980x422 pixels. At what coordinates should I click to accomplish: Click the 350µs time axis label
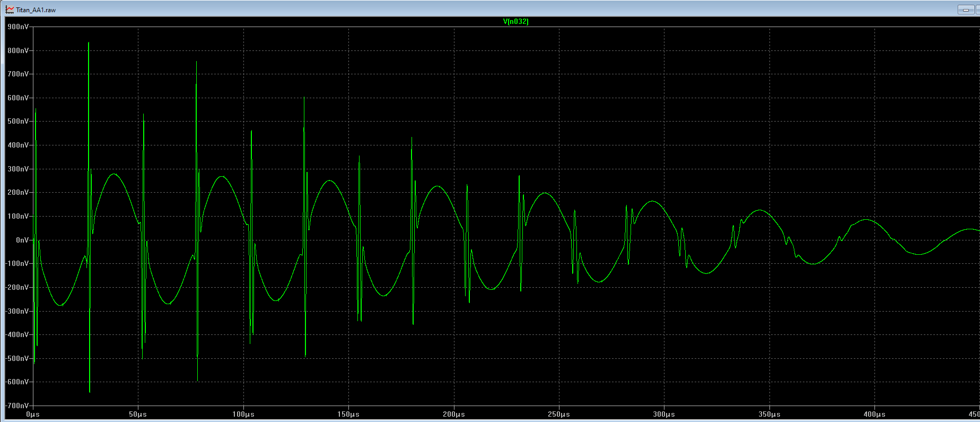tap(769, 414)
